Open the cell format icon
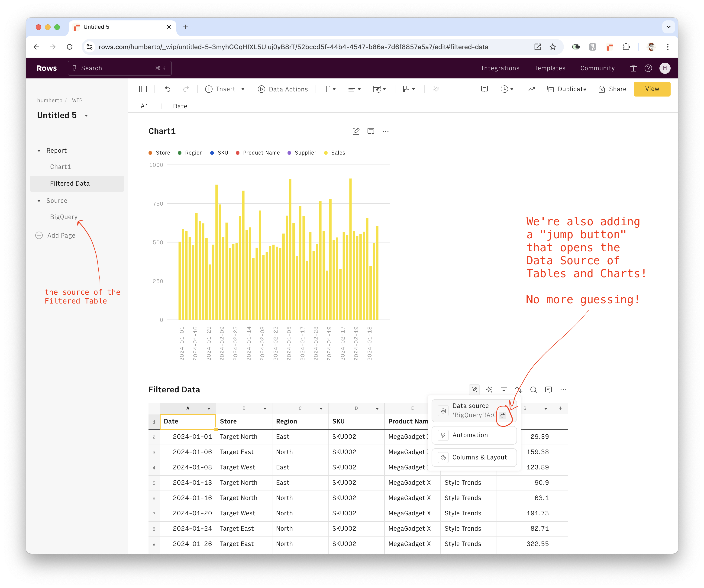Image resolution: width=704 pixels, height=588 pixels. pyautogui.click(x=379, y=89)
